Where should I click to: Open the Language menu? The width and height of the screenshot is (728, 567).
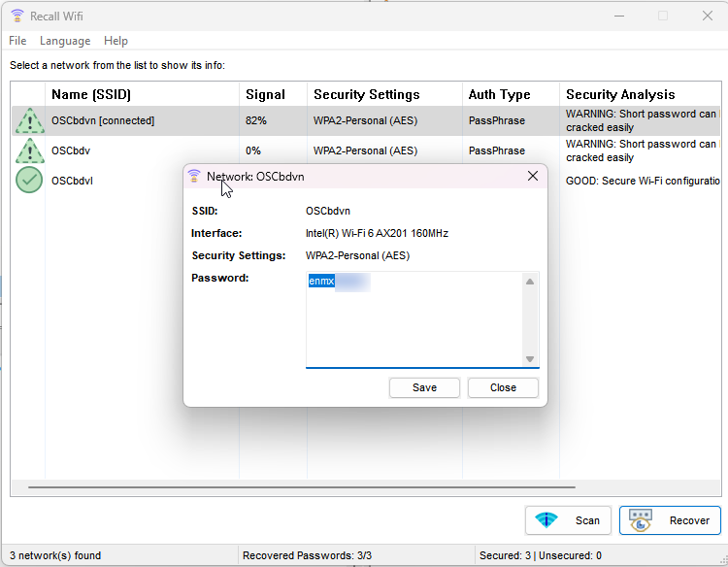[65, 41]
